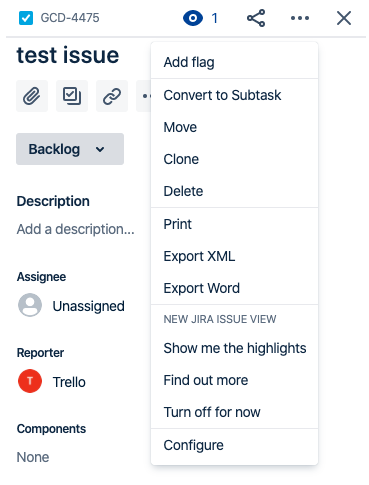Click Add a description field
The image size is (369, 485).
click(x=76, y=229)
